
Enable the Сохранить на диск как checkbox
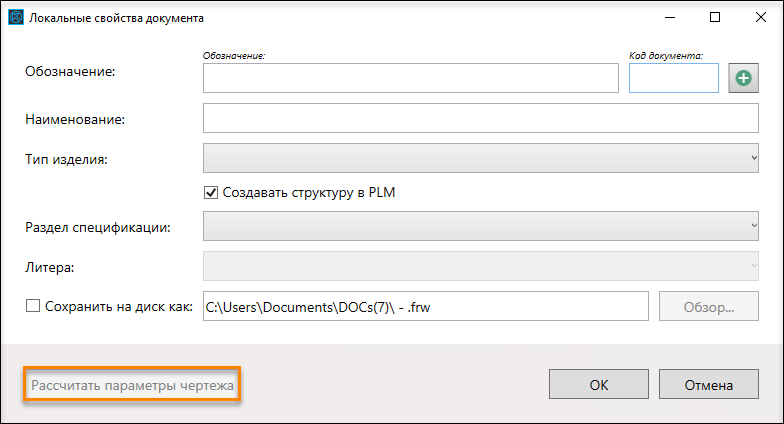33,306
